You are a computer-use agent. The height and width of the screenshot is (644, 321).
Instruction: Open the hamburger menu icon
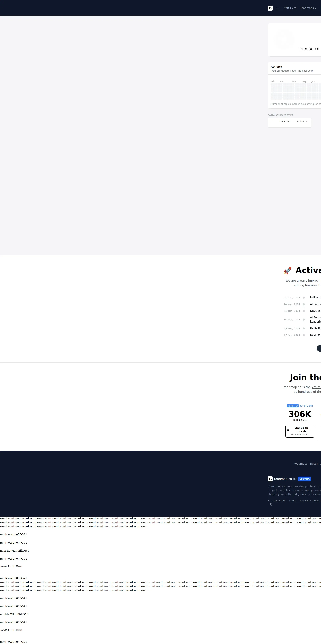(x=278, y=8)
